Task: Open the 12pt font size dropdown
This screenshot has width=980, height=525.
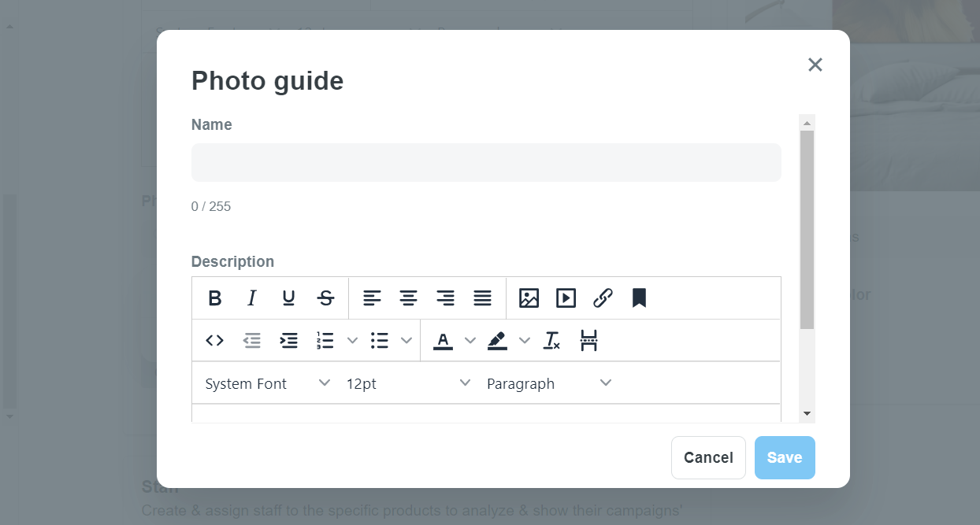Action: (x=409, y=383)
